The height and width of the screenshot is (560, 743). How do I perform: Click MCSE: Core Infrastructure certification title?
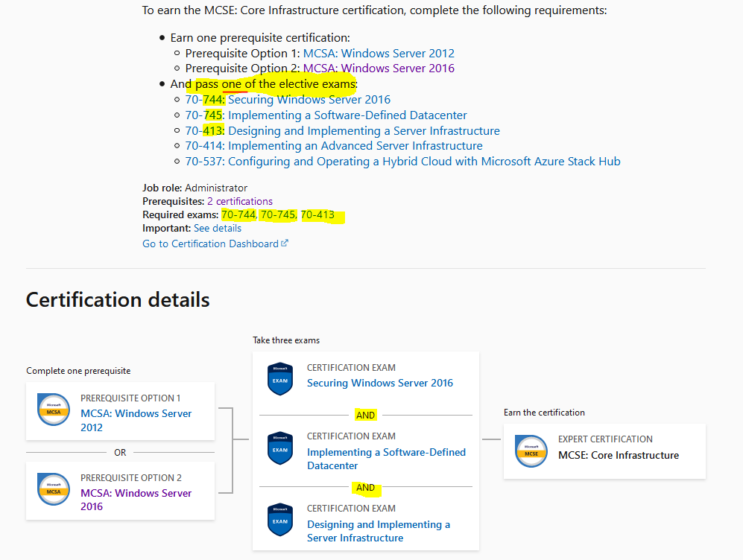click(619, 456)
